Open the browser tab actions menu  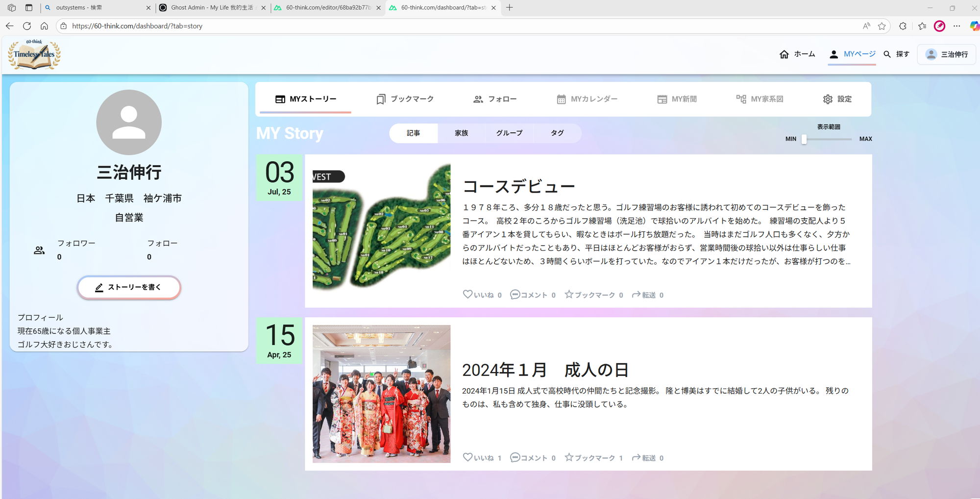29,8
